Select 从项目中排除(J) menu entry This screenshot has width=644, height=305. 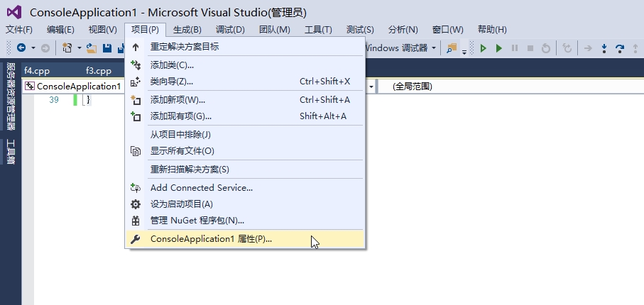[x=245, y=135]
